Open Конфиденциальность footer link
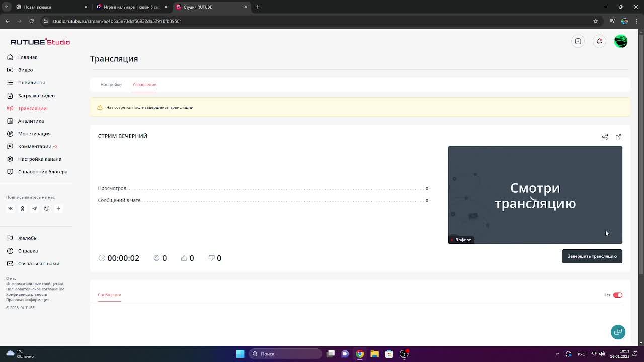The width and height of the screenshot is (644, 362). pyautogui.click(x=27, y=294)
